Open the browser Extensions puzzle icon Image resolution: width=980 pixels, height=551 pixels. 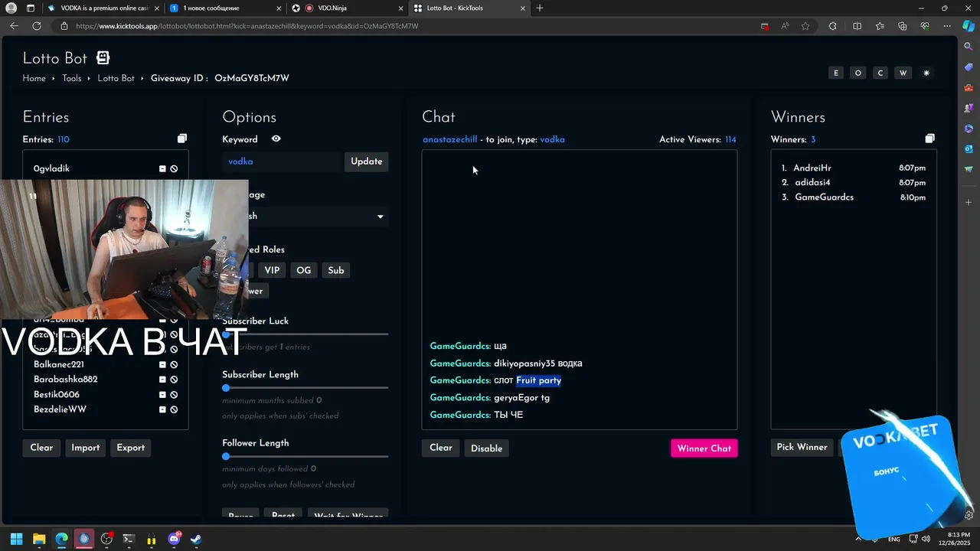point(832,26)
